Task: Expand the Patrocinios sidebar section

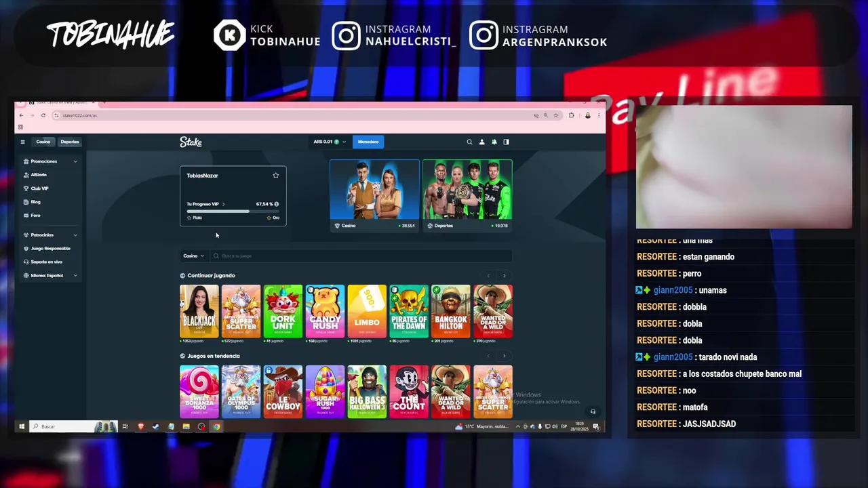Action: point(50,235)
